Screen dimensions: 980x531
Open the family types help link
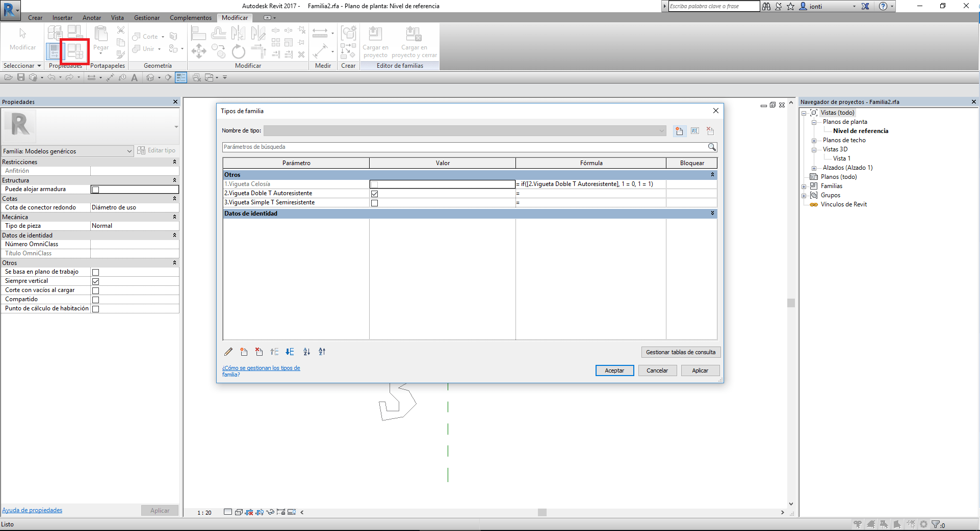click(261, 371)
